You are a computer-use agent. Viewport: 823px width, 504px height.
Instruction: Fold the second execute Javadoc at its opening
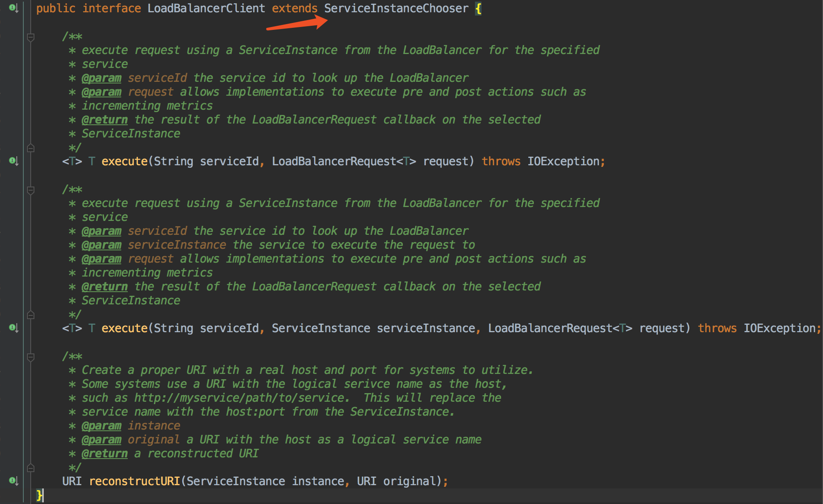[31, 190]
